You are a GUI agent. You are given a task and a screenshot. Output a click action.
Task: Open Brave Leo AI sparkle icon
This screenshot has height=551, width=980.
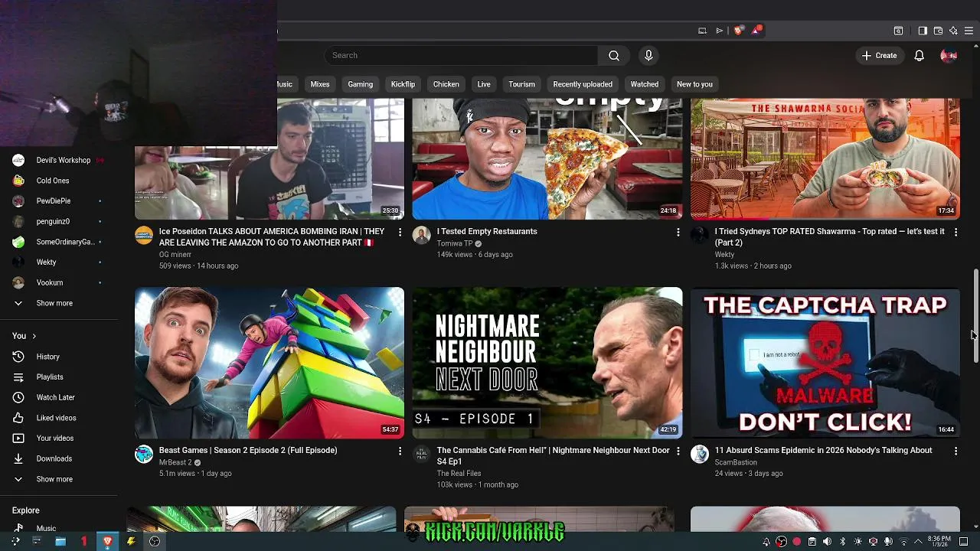coord(953,31)
